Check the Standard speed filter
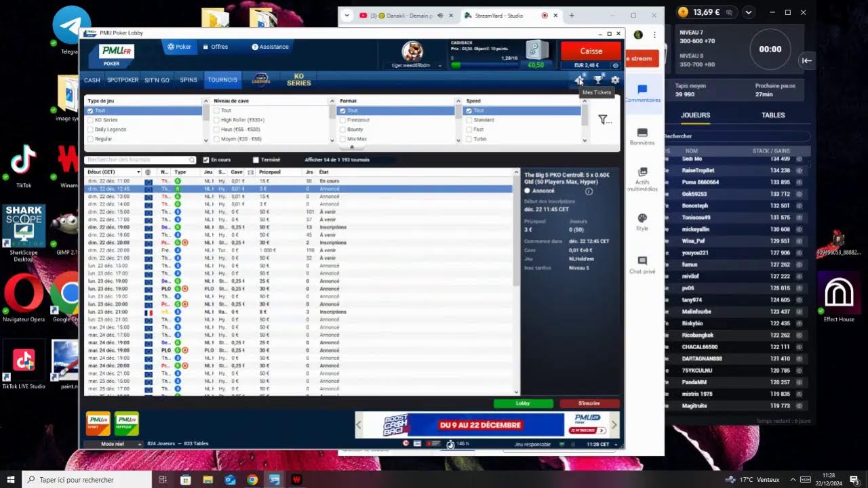The width and height of the screenshot is (868, 488). point(469,120)
